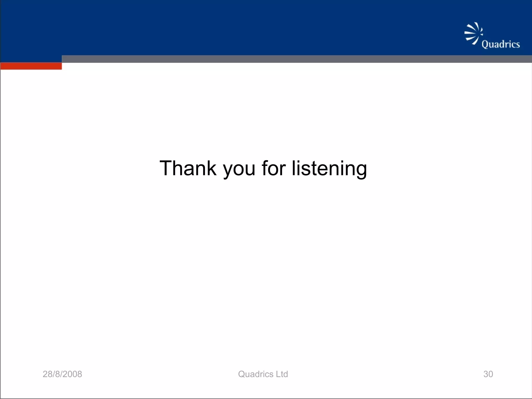
Task: Click the word 'Thank' in the title
Action: [188, 168]
